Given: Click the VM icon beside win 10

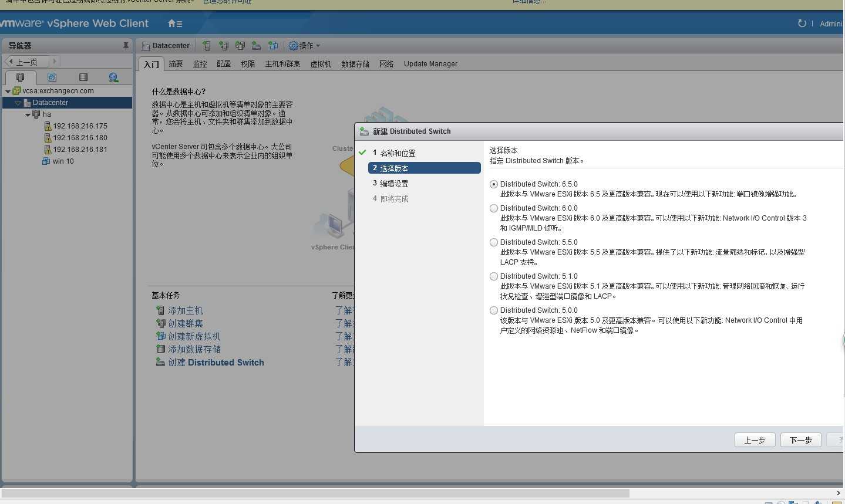Looking at the screenshot, I should (46, 161).
